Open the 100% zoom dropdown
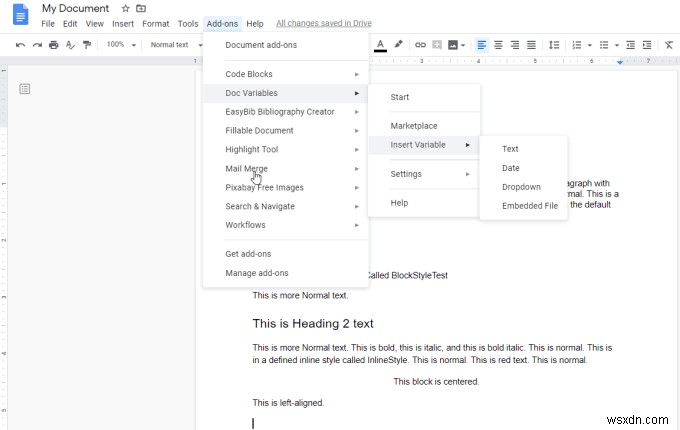 121,44
